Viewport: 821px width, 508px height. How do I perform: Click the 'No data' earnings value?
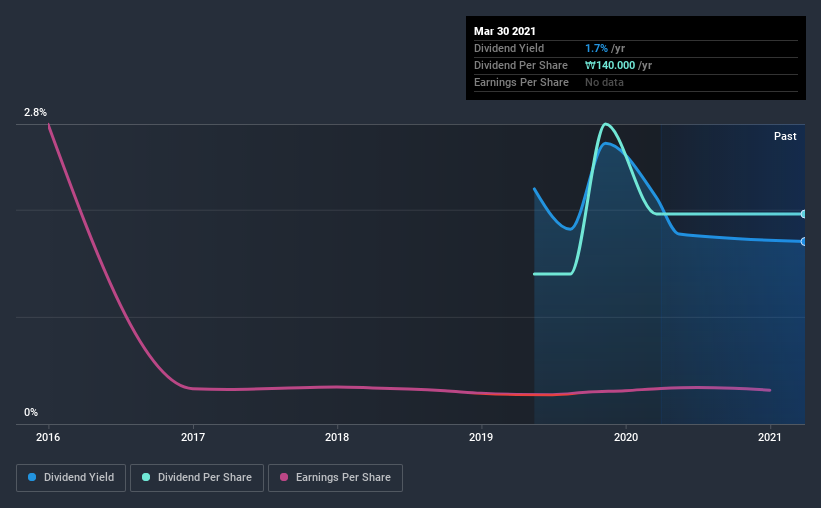point(604,82)
